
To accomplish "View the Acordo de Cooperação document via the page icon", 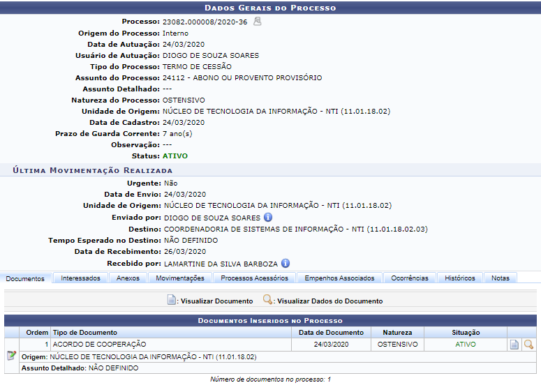I will 514,345.
